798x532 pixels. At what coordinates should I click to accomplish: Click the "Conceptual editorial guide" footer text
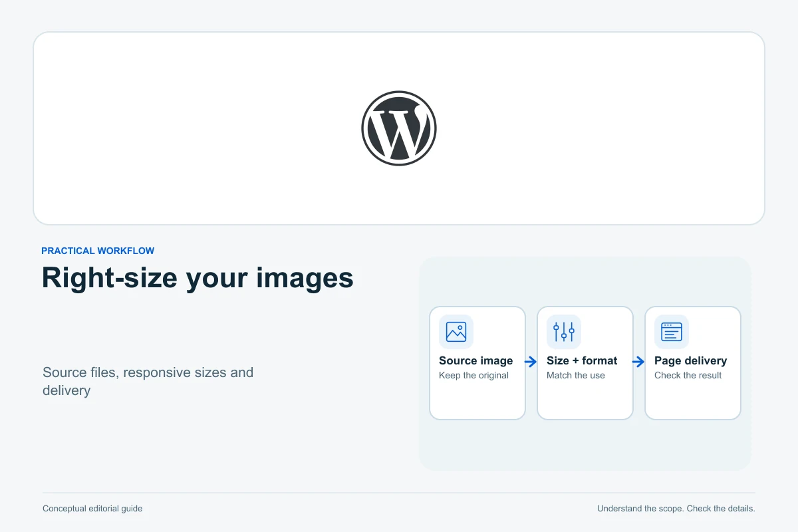pyautogui.click(x=92, y=508)
